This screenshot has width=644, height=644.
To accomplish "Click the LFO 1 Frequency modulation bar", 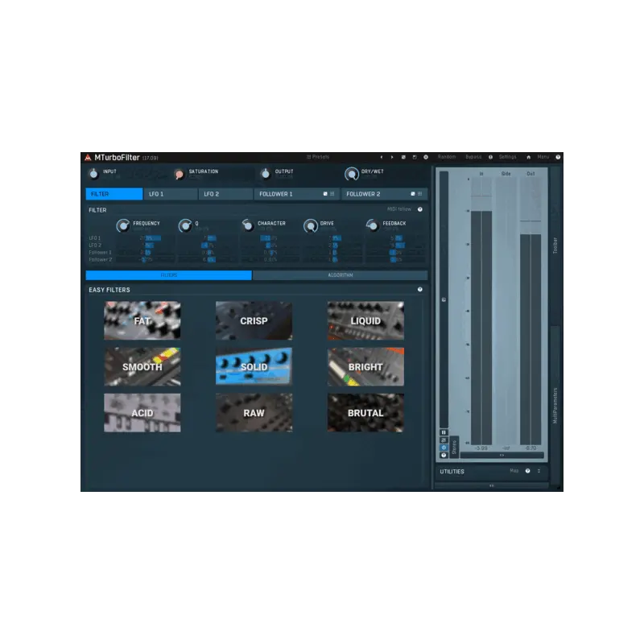I will point(144,237).
